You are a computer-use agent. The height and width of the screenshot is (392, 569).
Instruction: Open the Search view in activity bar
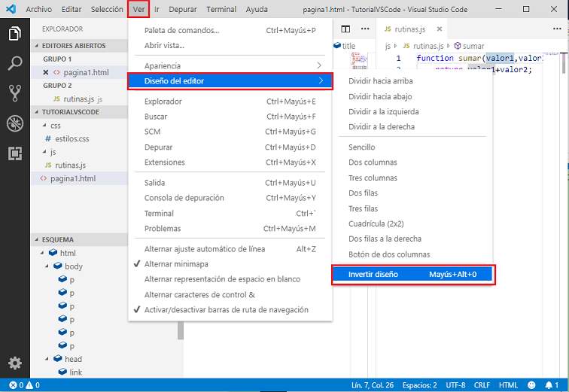point(14,63)
